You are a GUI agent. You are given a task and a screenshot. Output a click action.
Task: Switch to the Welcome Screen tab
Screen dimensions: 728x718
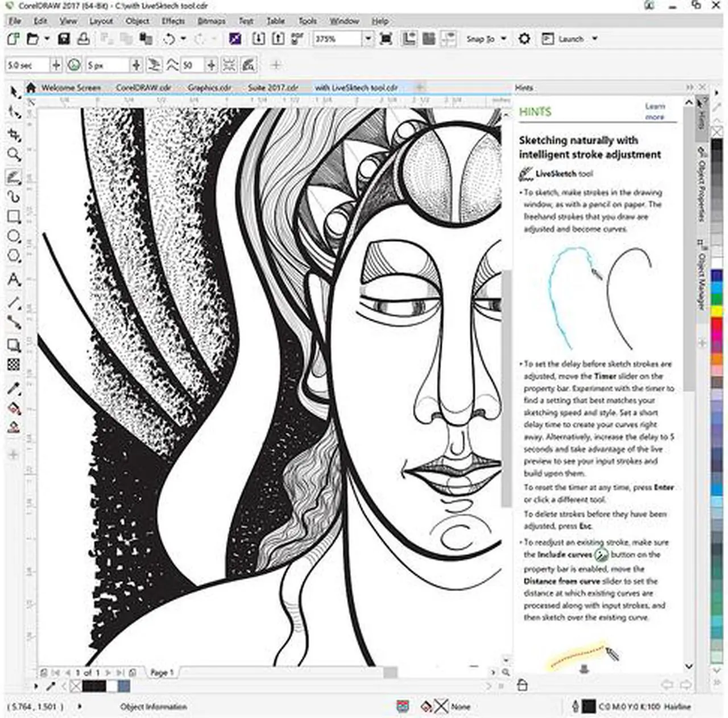click(71, 88)
